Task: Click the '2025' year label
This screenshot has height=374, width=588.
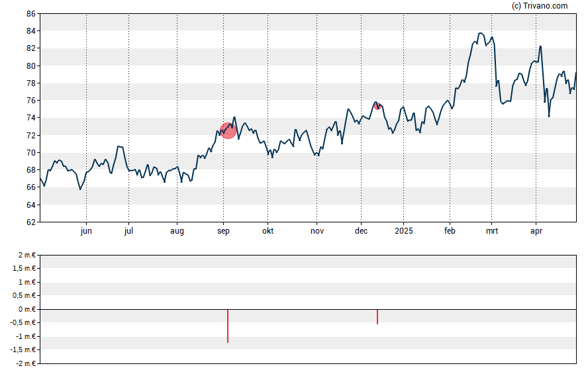Action: coord(404,231)
